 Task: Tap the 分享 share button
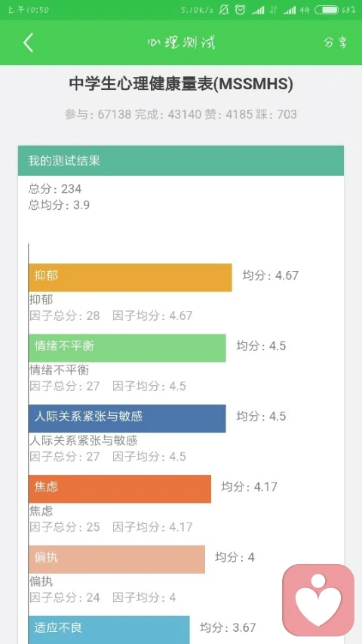[335, 42]
